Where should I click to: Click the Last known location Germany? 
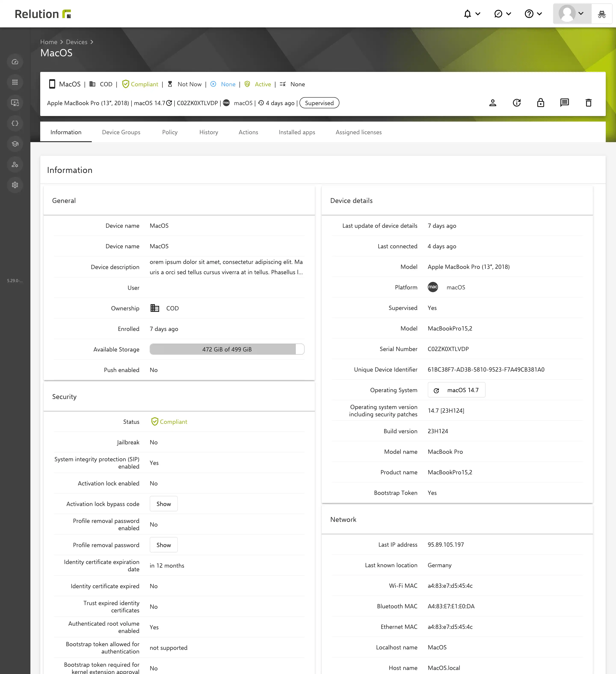[440, 565]
